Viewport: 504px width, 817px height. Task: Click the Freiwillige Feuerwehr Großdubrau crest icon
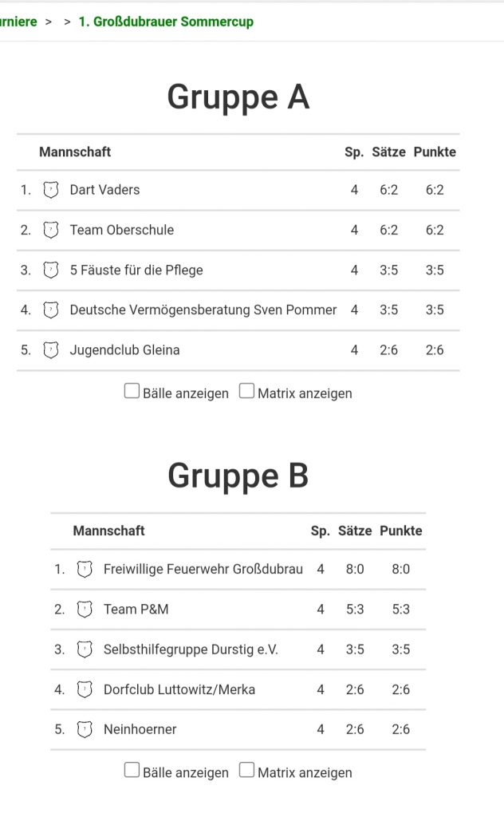coord(85,569)
